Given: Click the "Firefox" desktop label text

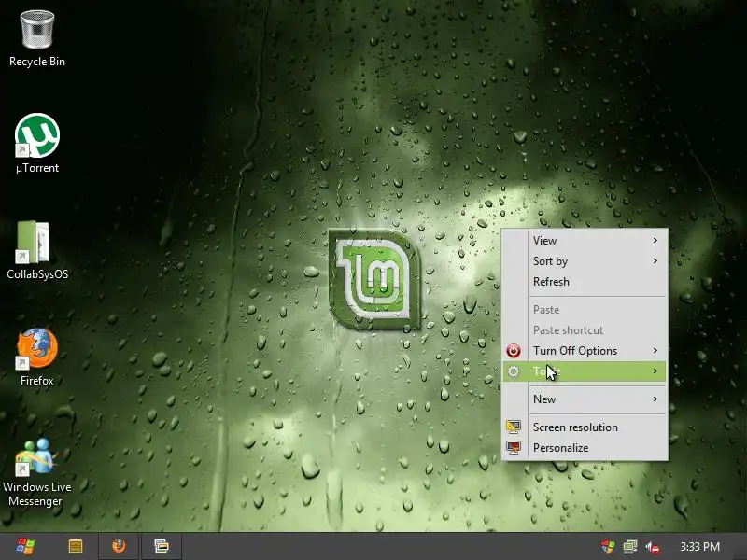Looking at the screenshot, I should 37,381.
